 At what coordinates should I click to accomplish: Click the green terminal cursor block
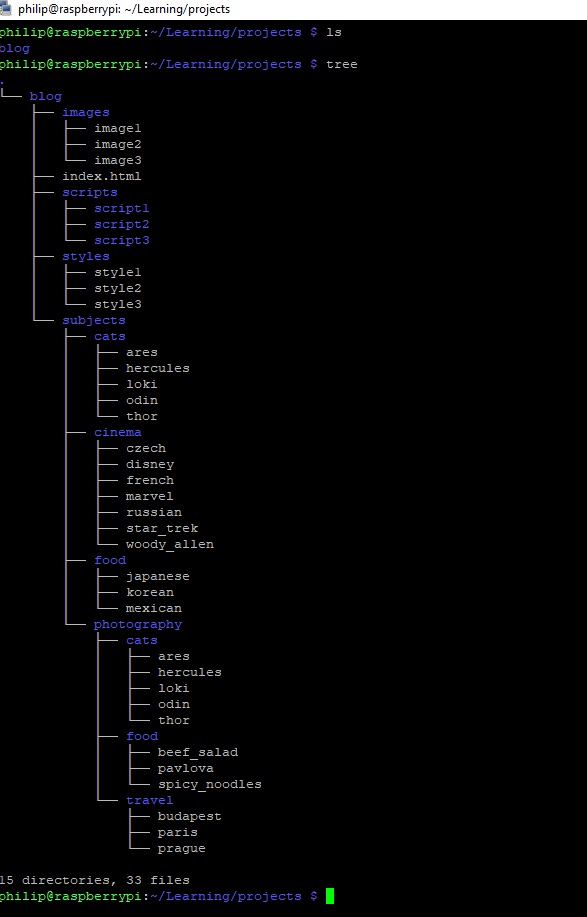(330, 896)
